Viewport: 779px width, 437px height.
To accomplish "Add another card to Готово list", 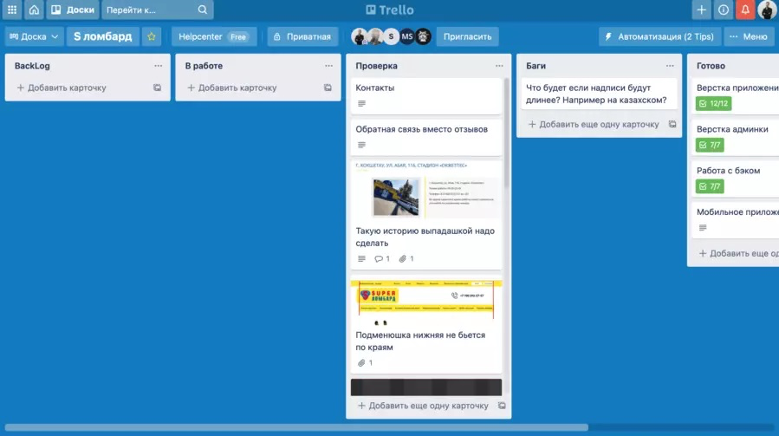I will click(739, 254).
